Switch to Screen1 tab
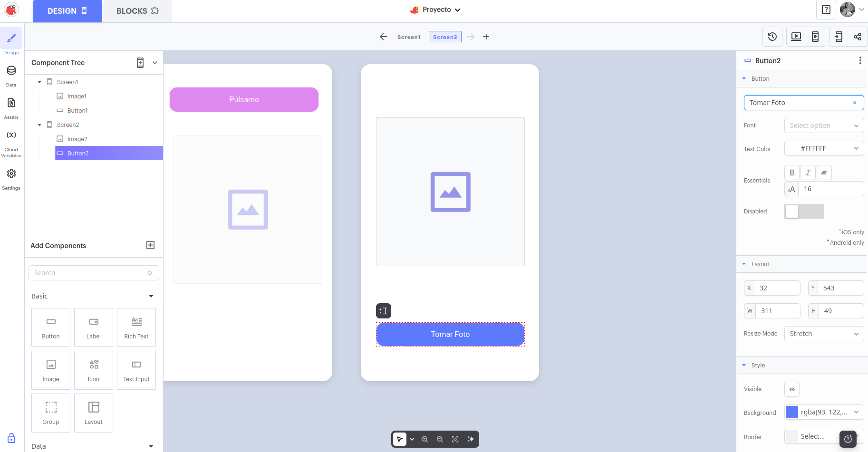Viewport: 868px width, 452px height. 409,37
